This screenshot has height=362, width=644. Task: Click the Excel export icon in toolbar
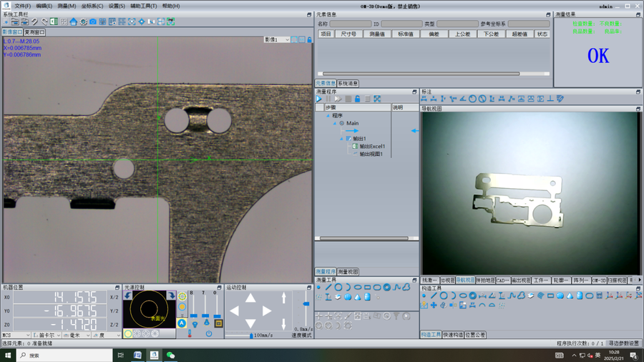coord(54,22)
